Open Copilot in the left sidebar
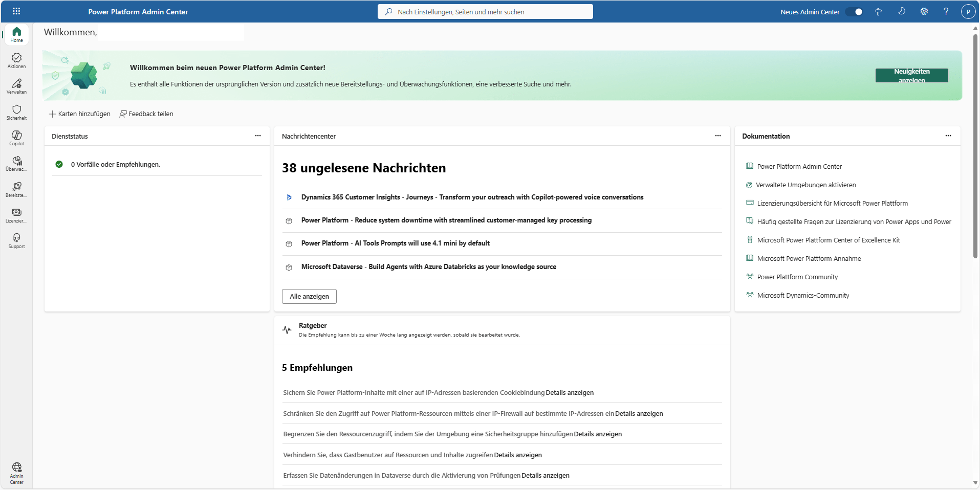Image resolution: width=980 pixels, height=490 pixels. point(16,138)
